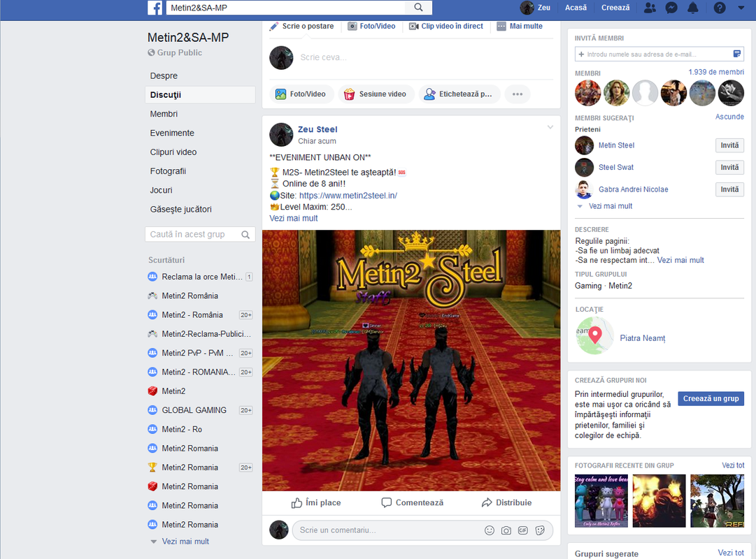
Task: Go to Acasă home page
Action: [x=576, y=8]
